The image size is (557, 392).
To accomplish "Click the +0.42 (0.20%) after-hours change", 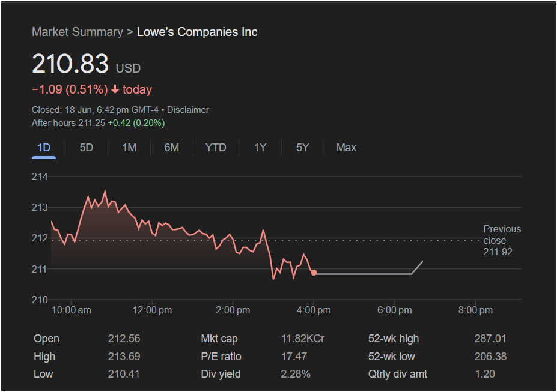I will (x=136, y=123).
